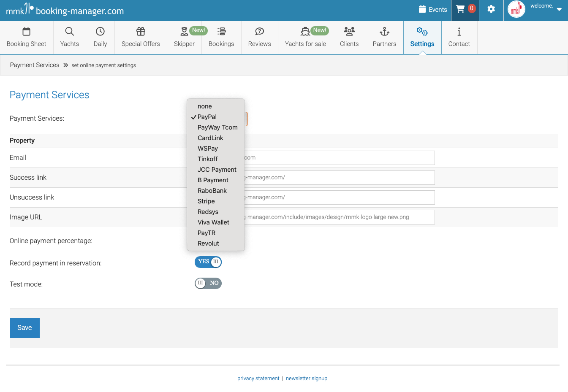This screenshot has width=568, height=392.
Task: Open the Reviews speech bubble icon
Action: tap(260, 31)
